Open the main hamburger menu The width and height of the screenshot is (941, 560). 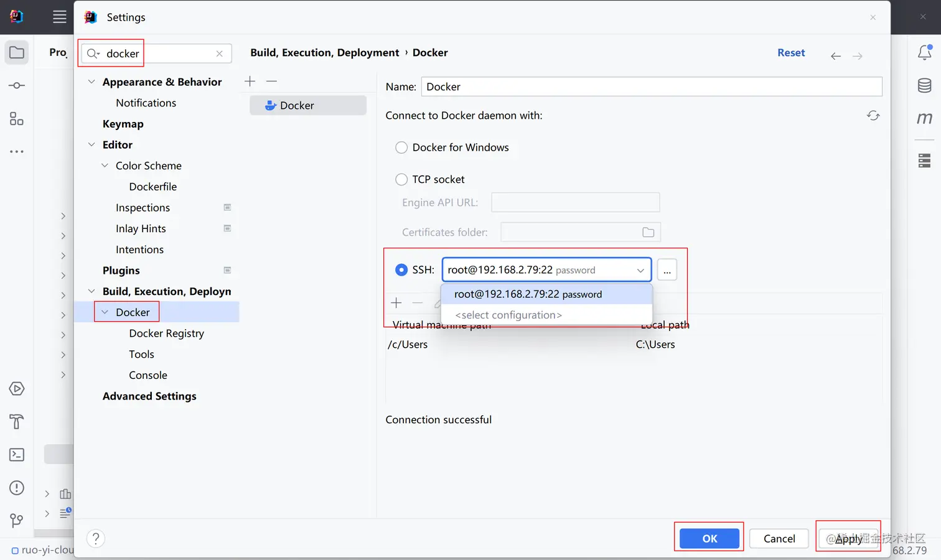[x=60, y=17]
